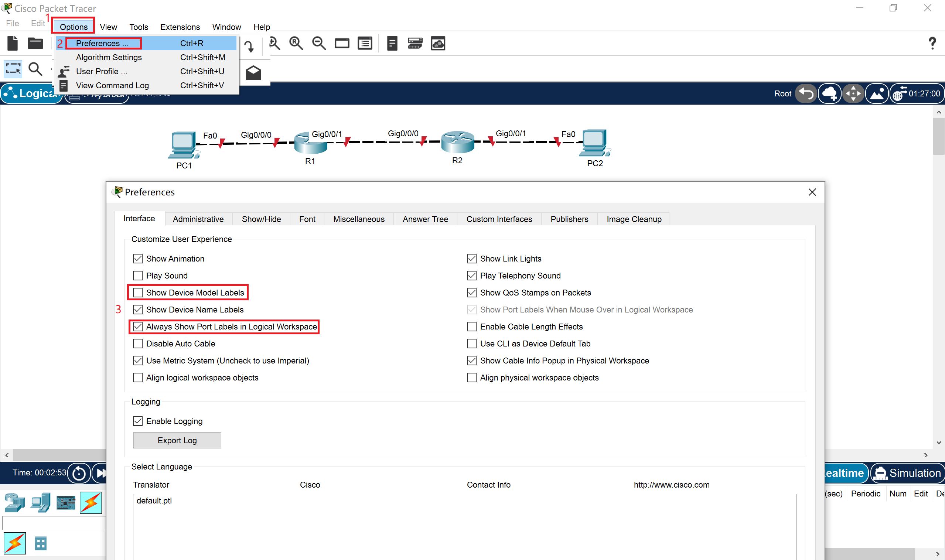The image size is (945, 560).
Task: Click the Power Cycle Devices round icon
Action: point(79,473)
